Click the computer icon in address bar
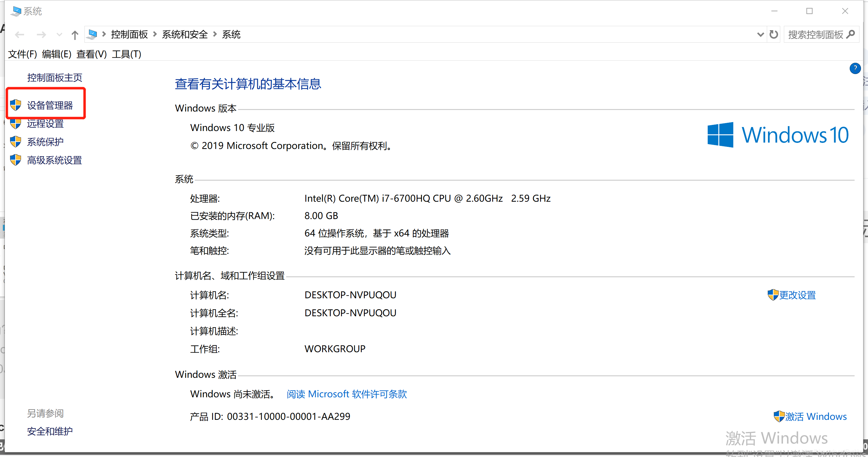The height and width of the screenshot is (457, 868). [x=92, y=34]
